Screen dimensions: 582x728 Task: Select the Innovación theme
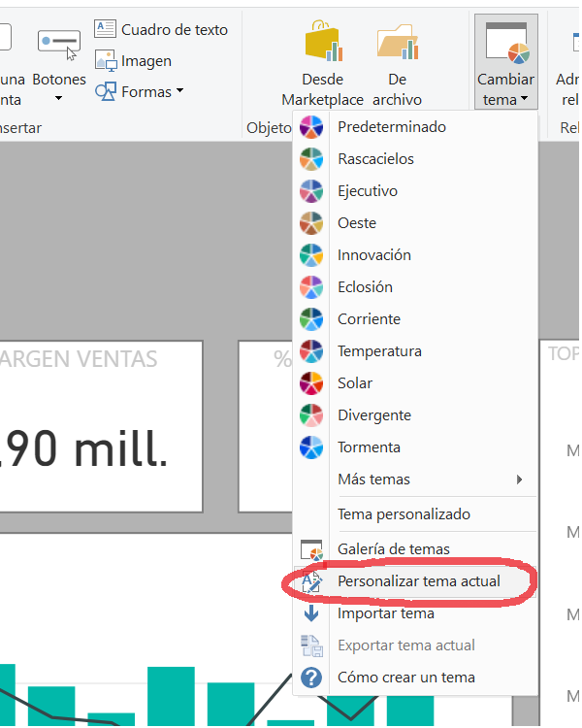tap(415, 255)
